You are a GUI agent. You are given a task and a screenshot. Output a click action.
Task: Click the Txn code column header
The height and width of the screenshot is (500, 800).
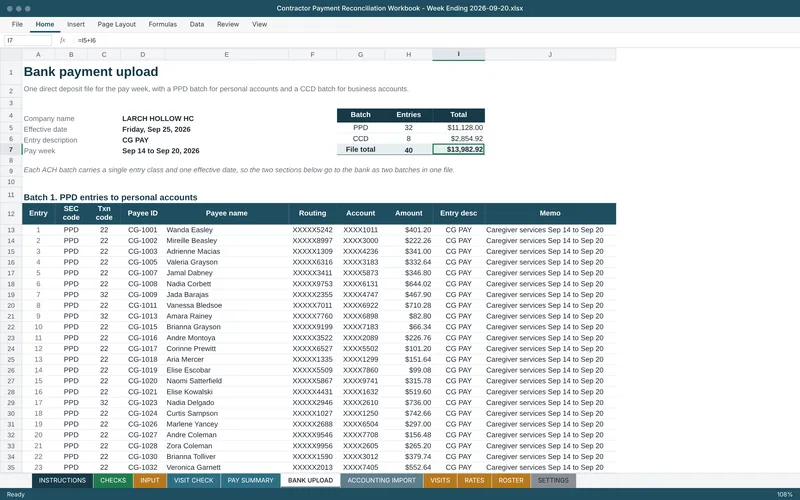pyautogui.click(x=104, y=213)
